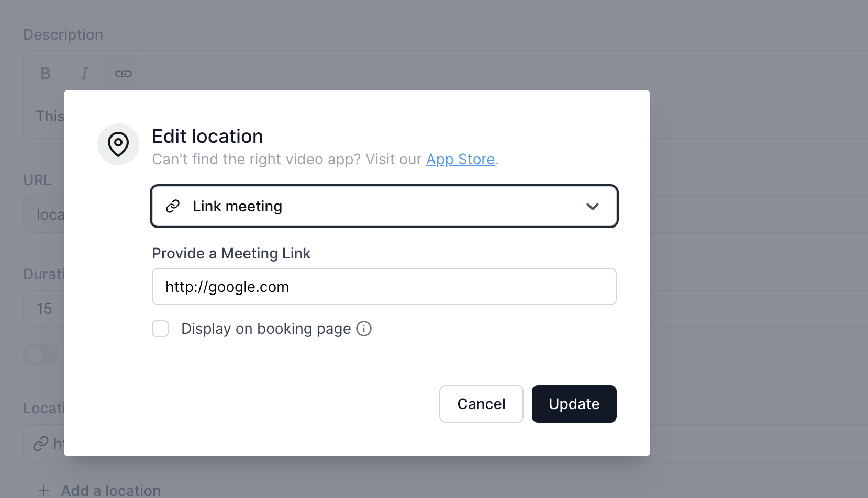The image size is (868, 498).
Task: Switch on the toggle below the duration field
Action: pos(41,355)
